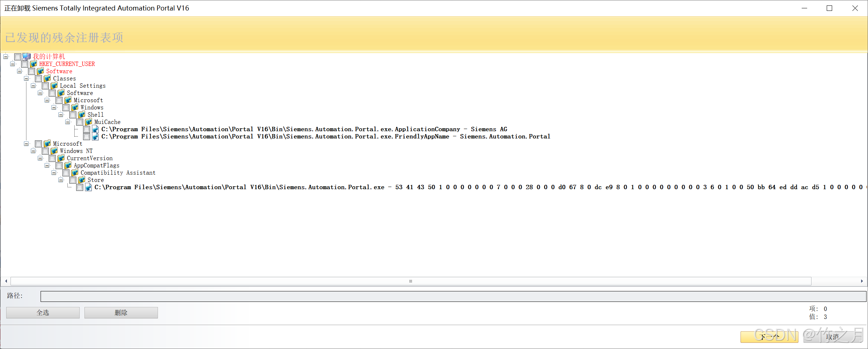
Task: Collapse the MuiCache node
Action: (67, 122)
